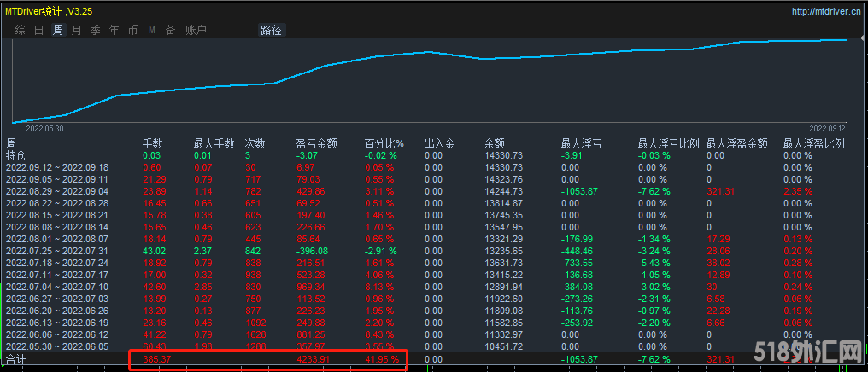Viewport: 868px width, 372px height.
Task: Click the 手数 column header
Action: (x=153, y=143)
